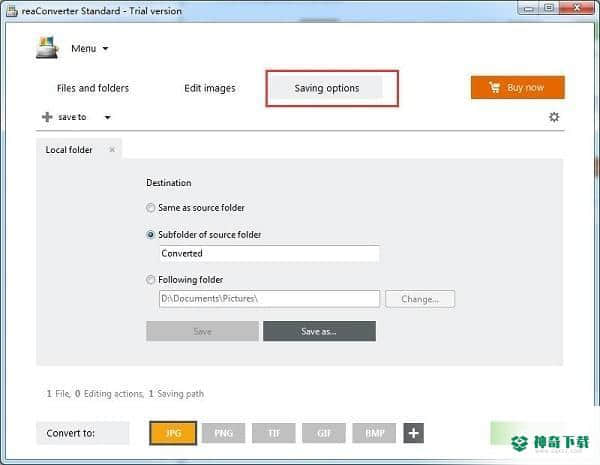The height and width of the screenshot is (465, 600).
Task: Close the reaConverter window
Action: coord(577,8)
